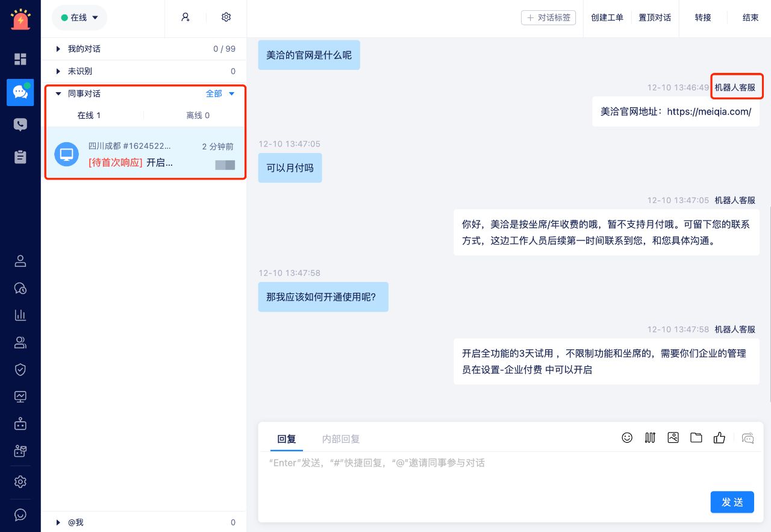The height and width of the screenshot is (532, 771).
Task: Click the reply about 按坐席/年收费
Action: coord(607,232)
